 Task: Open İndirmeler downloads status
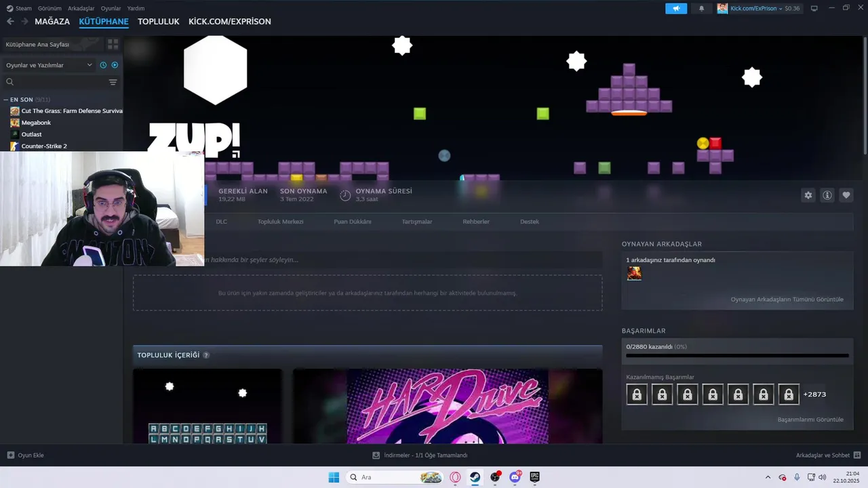[x=420, y=455]
